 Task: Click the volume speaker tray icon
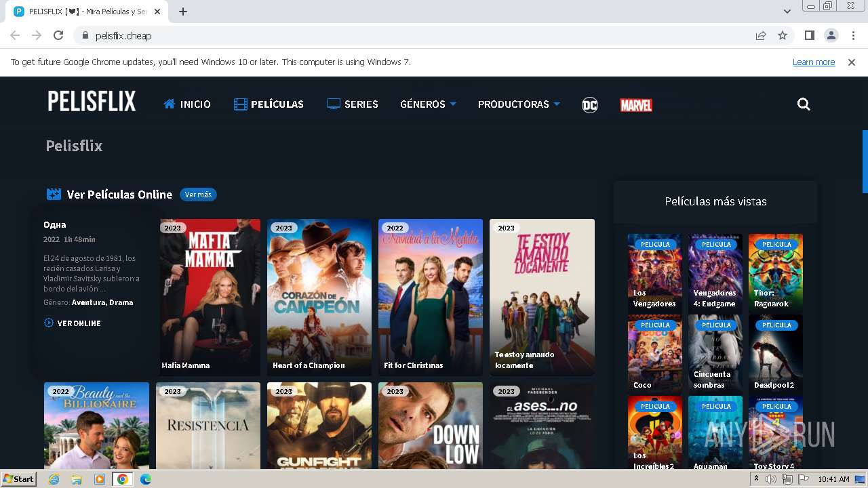tap(771, 479)
